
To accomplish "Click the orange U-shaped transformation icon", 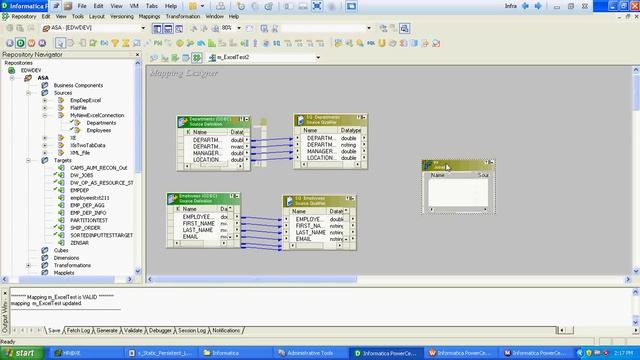I will 382,43.
